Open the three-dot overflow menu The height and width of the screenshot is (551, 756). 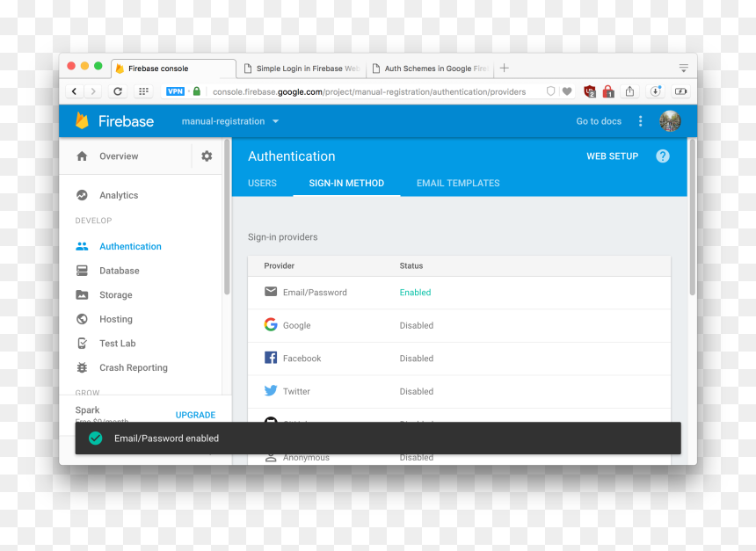[x=640, y=121]
